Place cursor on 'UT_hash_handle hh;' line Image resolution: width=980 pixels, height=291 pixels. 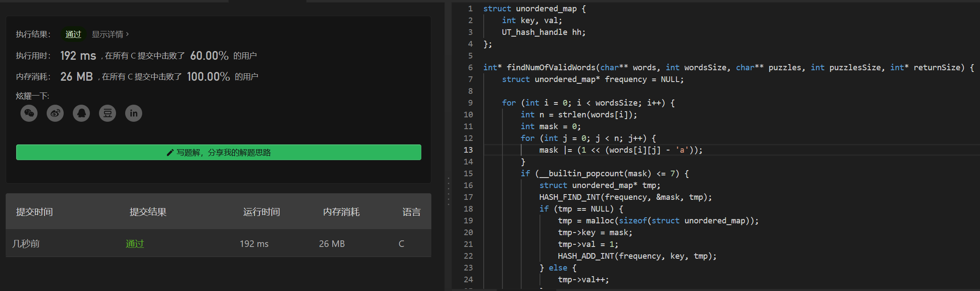click(543, 32)
